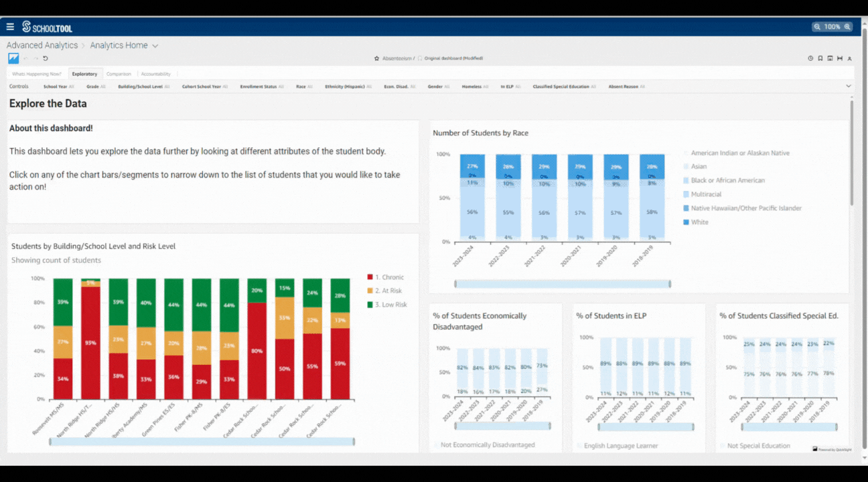
Task: Click the blue QuickSight chart icon
Action: [13, 58]
